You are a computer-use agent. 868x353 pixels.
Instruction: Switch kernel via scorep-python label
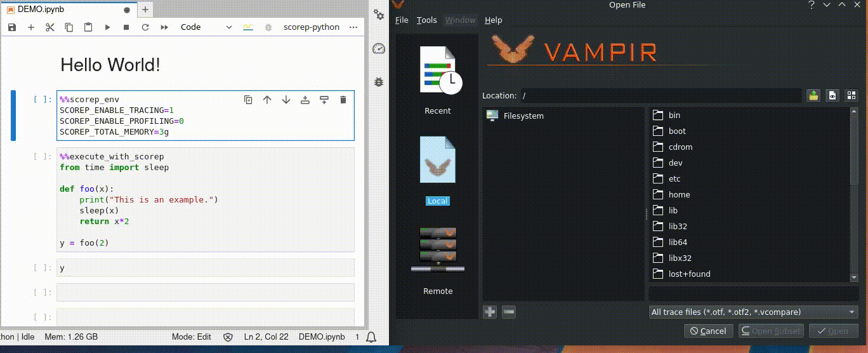[312, 27]
